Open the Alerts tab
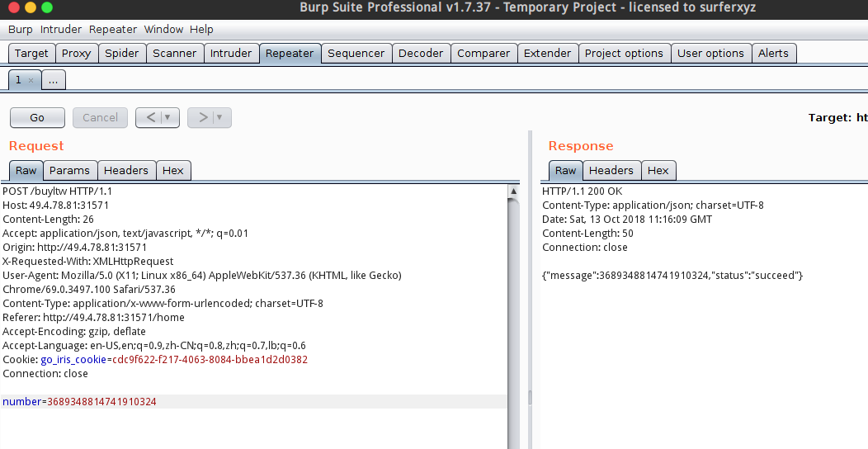Image resolution: width=868 pixels, height=449 pixels. [773, 53]
